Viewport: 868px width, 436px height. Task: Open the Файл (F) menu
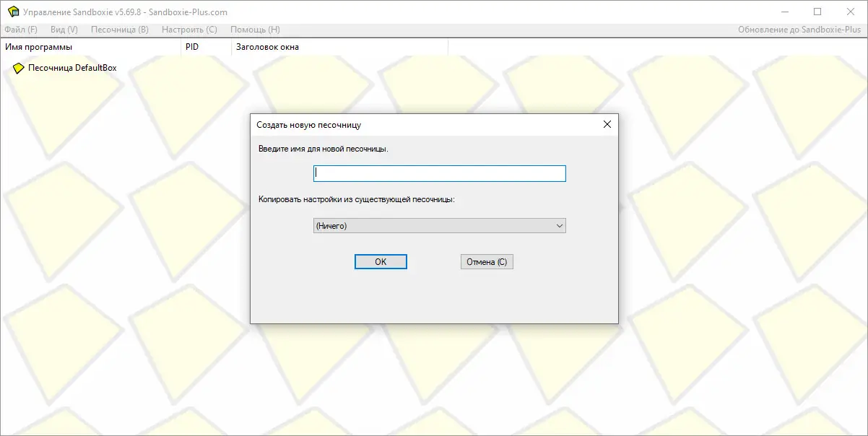(21, 30)
